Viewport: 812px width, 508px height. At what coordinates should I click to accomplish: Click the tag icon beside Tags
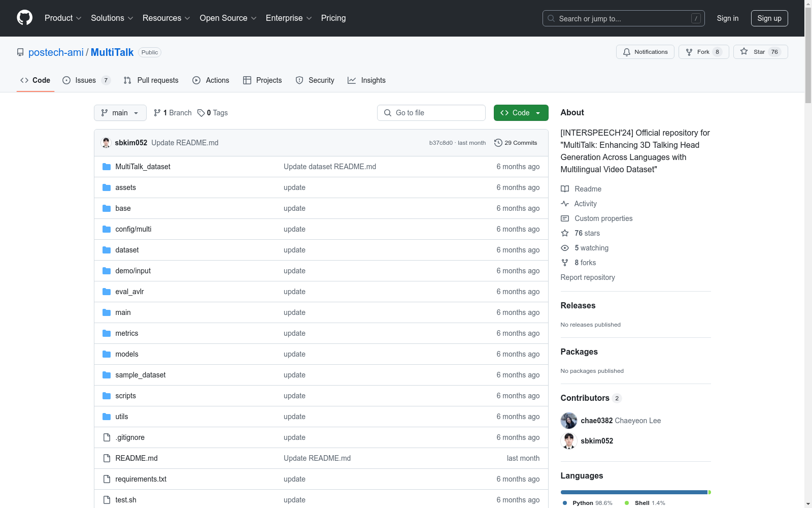point(201,113)
